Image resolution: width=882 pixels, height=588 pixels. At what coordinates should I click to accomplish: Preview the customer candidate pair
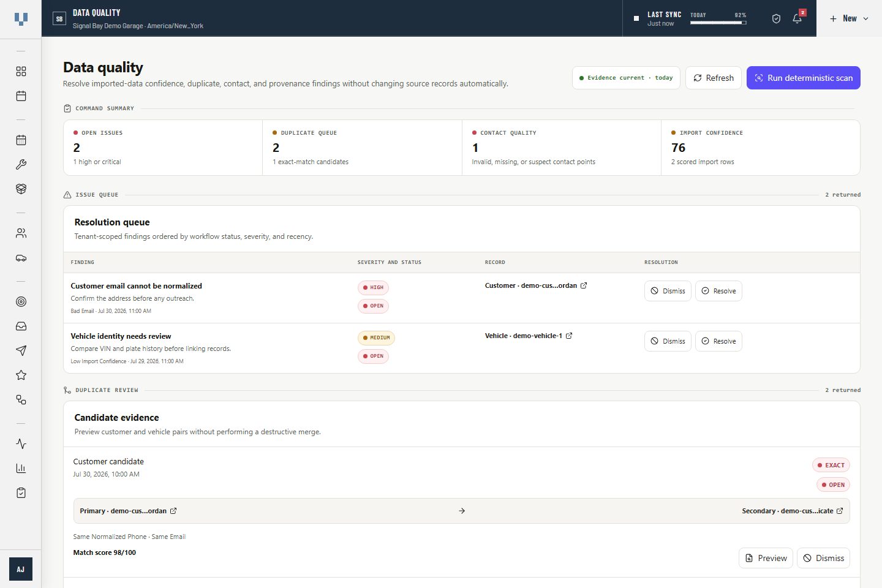(766, 558)
